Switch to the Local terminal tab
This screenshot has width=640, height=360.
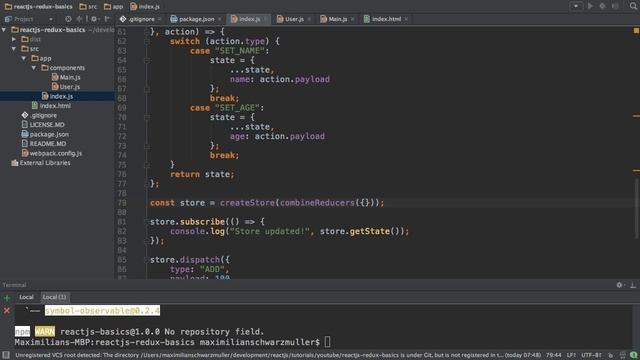27,297
